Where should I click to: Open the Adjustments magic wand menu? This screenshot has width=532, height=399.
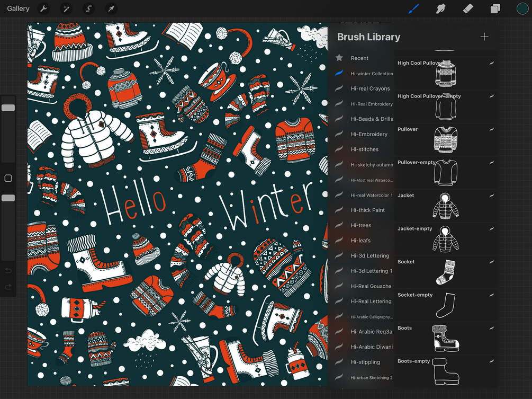pyautogui.click(x=66, y=8)
